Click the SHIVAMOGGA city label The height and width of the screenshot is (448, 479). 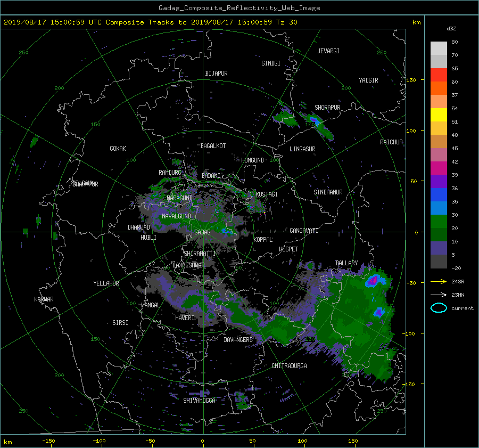199,400
